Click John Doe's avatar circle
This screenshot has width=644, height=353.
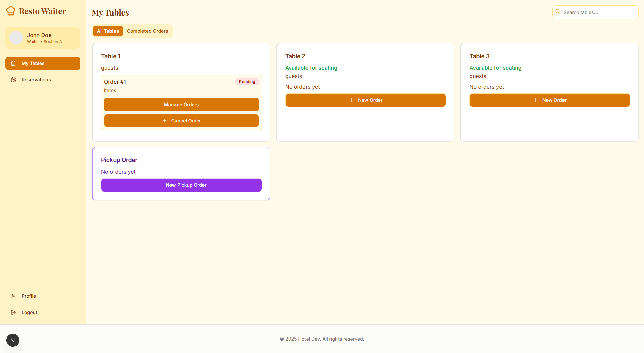(x=16, y=37)
